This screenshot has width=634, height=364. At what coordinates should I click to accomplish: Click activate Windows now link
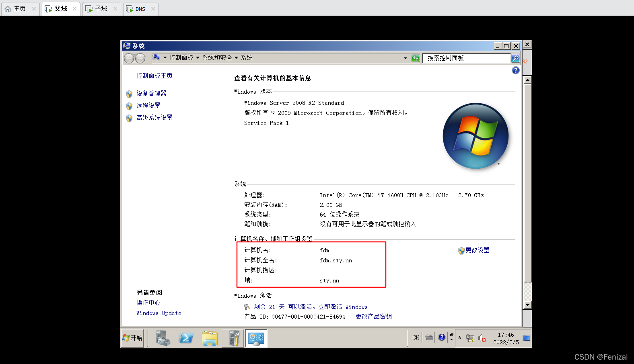point(343,307)
